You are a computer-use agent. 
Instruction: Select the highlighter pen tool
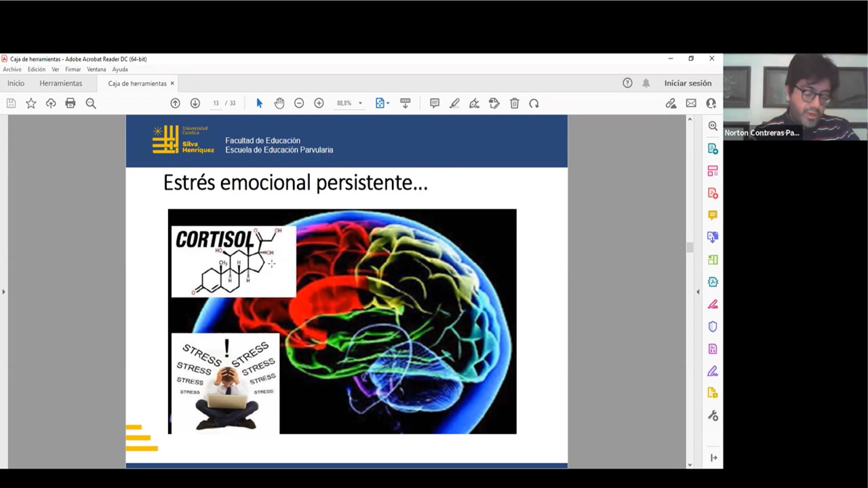(x=454, y=103)
